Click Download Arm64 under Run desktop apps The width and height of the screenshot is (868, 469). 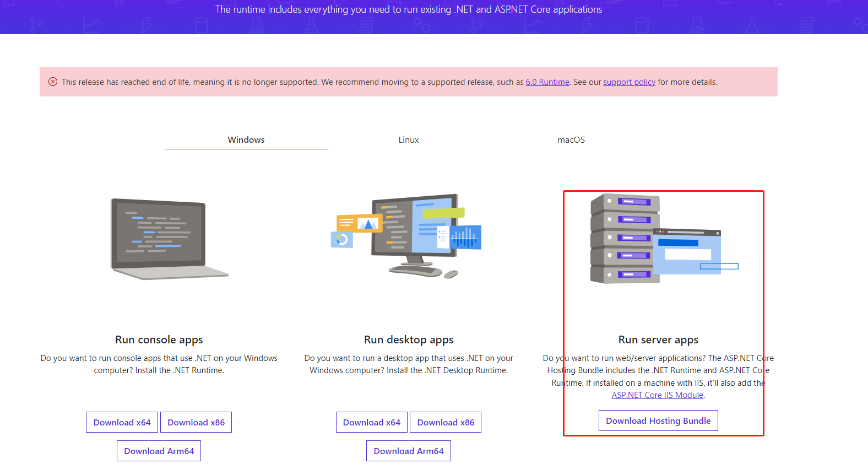(x=409, y=451)
